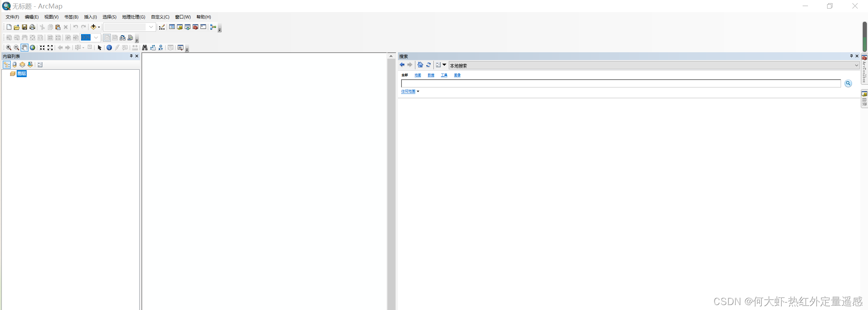
Task: Close the 内容列表 panel
Action: [137, 56]
